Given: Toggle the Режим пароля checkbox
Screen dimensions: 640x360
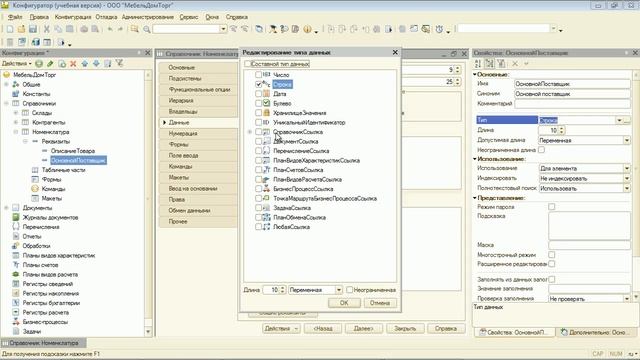Looking at the screenshot, I should click(551, 207).
